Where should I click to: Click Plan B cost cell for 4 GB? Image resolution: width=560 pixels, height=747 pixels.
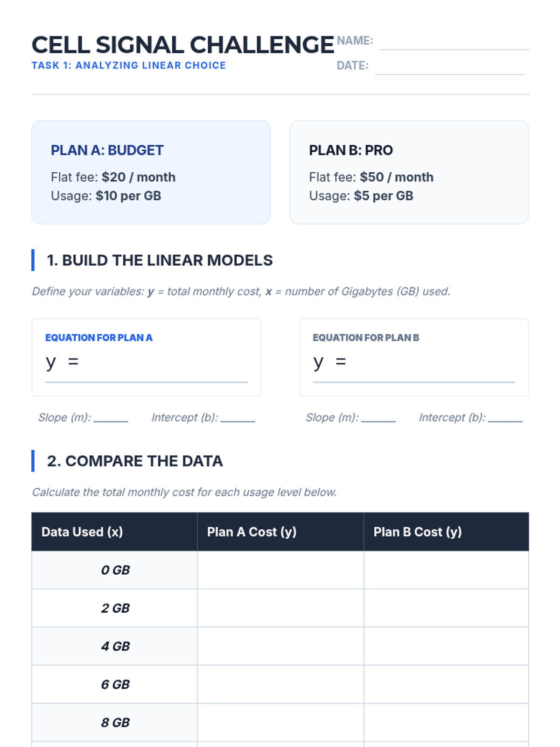[446, 646]
